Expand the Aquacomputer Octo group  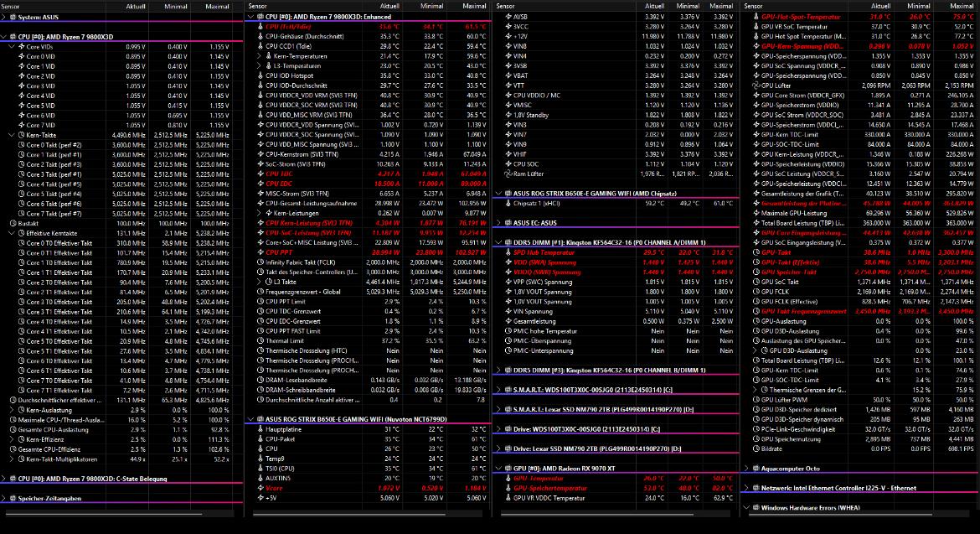tap(746, 469)
